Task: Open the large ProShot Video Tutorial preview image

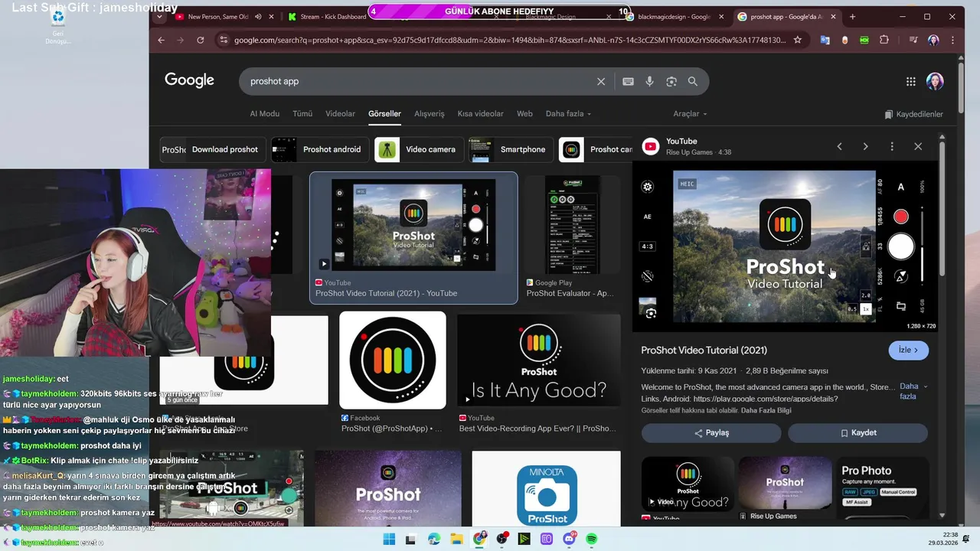Action: (785, 246)
